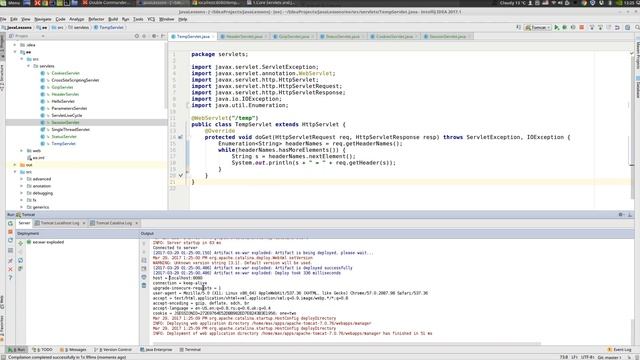Open the Refactor menu
The height and width of the screenshot is (360, 640).
coord(96,19)
